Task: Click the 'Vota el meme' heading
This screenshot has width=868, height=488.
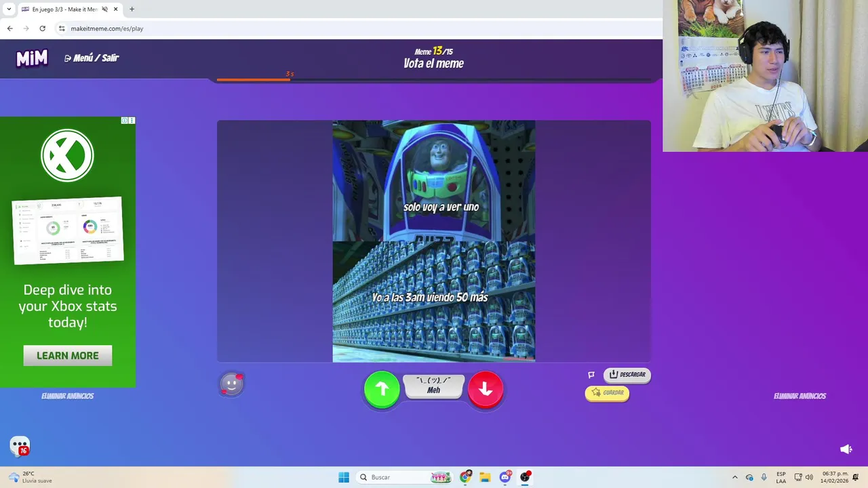Action: point(433,64)
